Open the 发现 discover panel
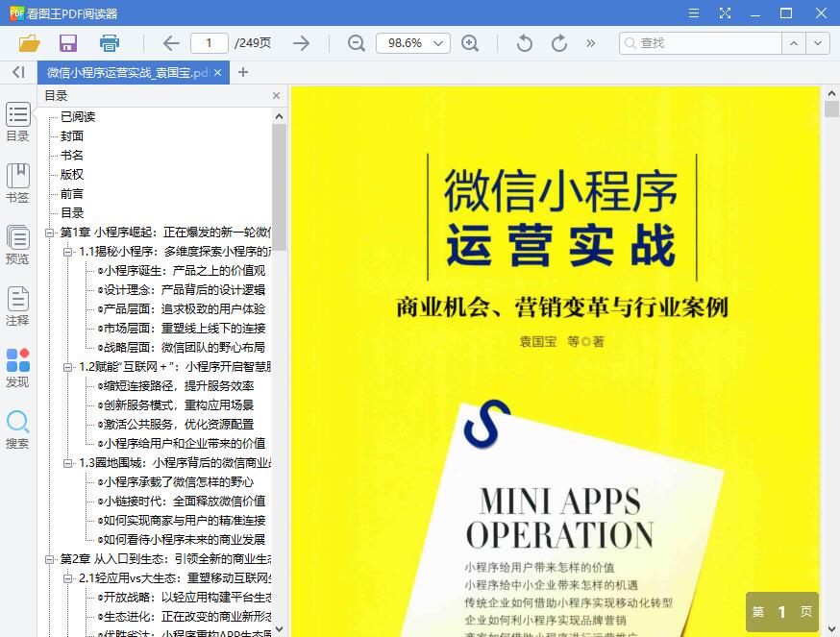The width and height of the screenshot is (840, 637). click(17, 368)
